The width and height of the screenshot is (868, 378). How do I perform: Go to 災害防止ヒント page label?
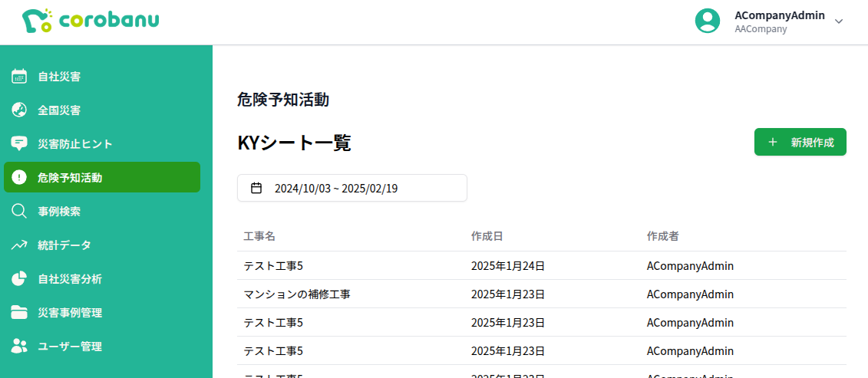75,144
